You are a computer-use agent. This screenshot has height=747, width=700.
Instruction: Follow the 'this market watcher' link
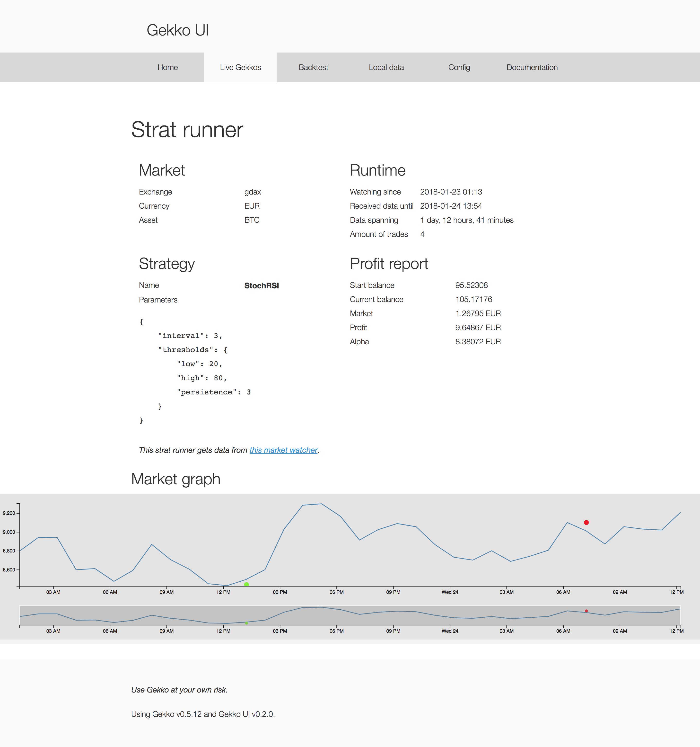point(284,450)
